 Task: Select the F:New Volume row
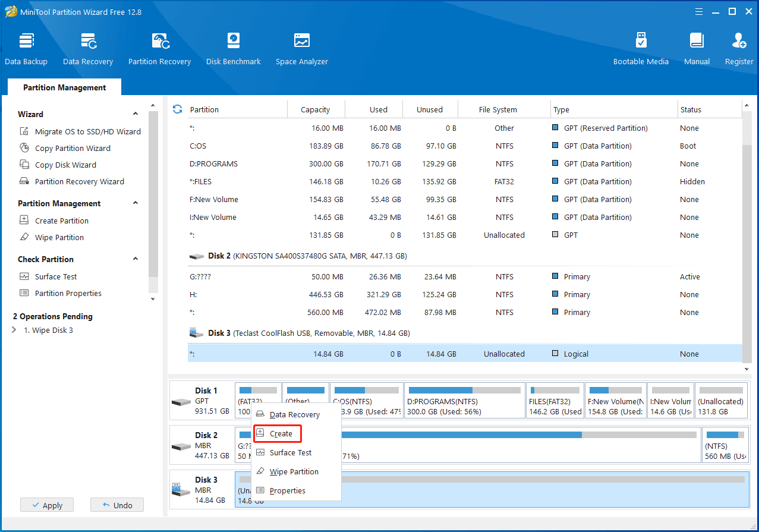point(465,200)
